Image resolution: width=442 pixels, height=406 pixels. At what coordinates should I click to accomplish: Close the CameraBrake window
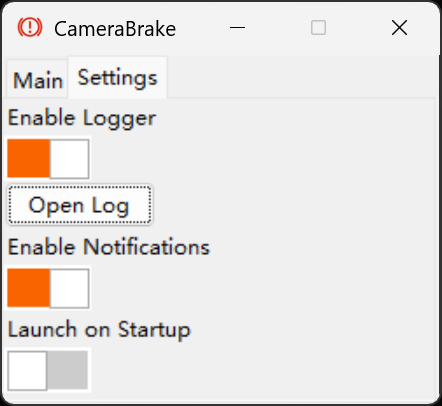click(x=399, y=27)
